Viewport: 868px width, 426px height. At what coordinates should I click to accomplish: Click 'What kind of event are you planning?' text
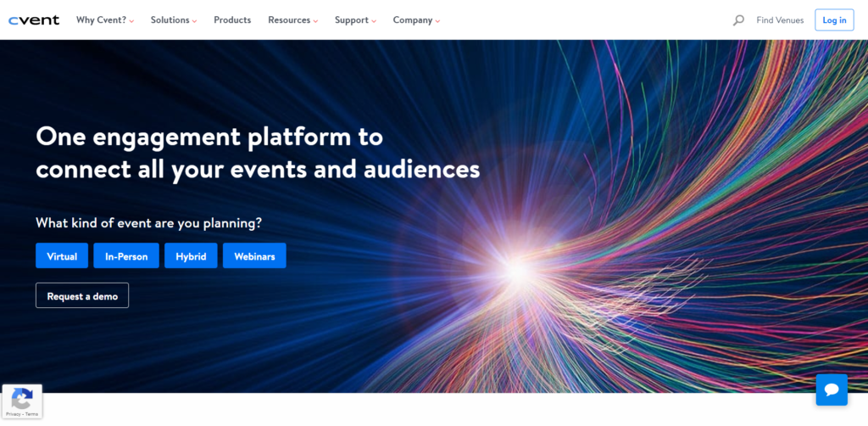pyautogui.click(x=149, y=223)
